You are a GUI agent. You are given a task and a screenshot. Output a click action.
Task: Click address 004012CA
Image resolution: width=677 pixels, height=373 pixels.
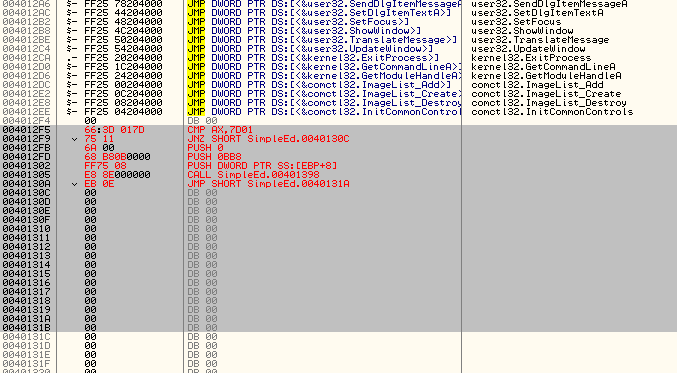tap(26, 58)
